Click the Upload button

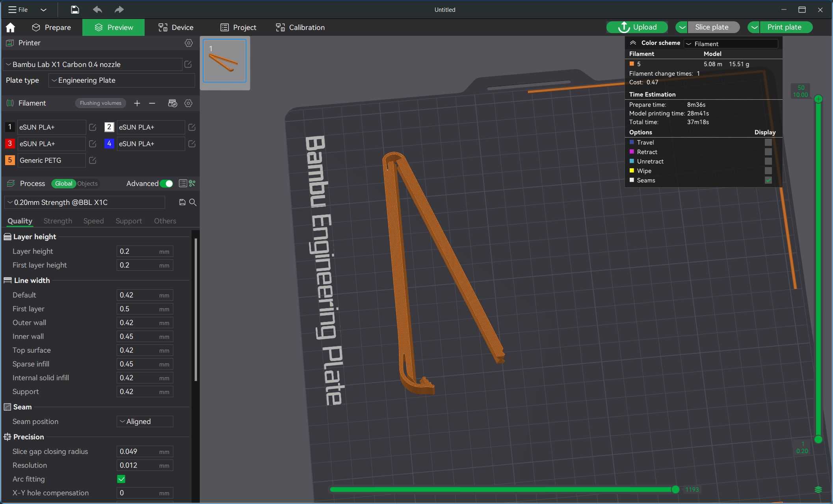pyautogui.click(x=637, y=27)
